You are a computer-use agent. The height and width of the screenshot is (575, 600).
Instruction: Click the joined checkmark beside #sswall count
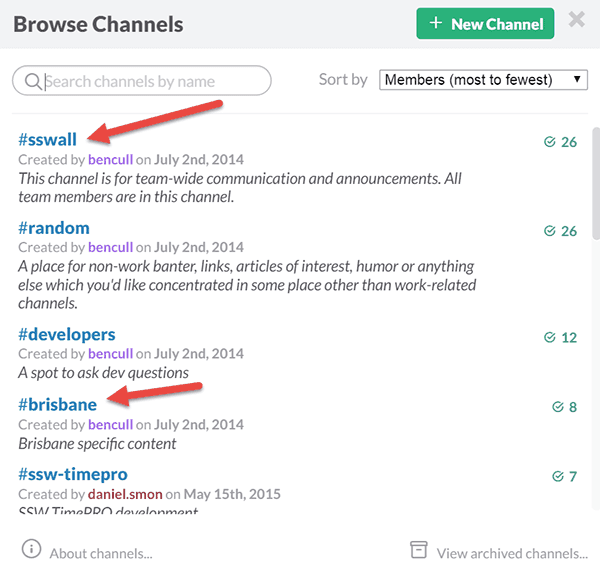coord(550,142)
